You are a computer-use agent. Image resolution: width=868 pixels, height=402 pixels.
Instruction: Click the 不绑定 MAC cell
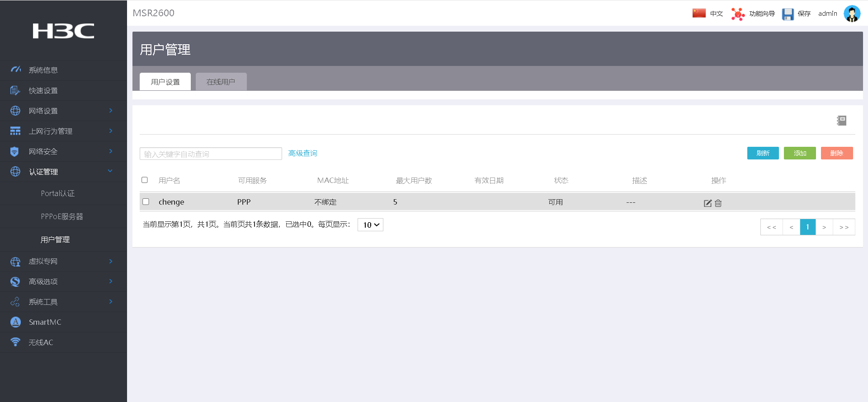325,202
